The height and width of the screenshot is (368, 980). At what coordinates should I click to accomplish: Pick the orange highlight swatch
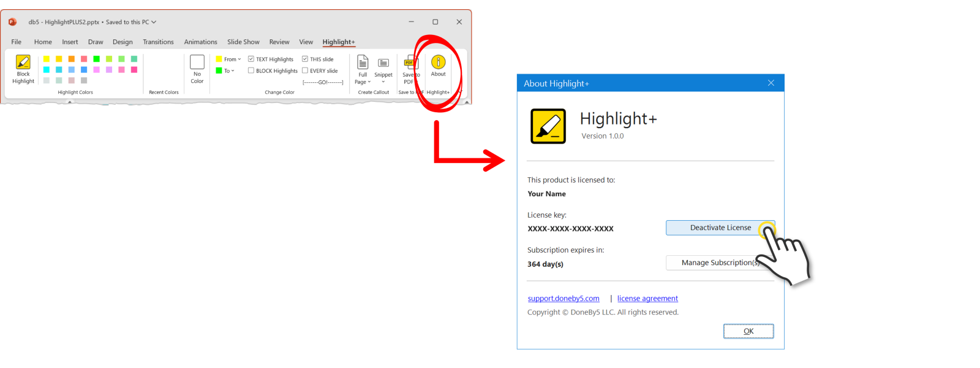(72, 59)
